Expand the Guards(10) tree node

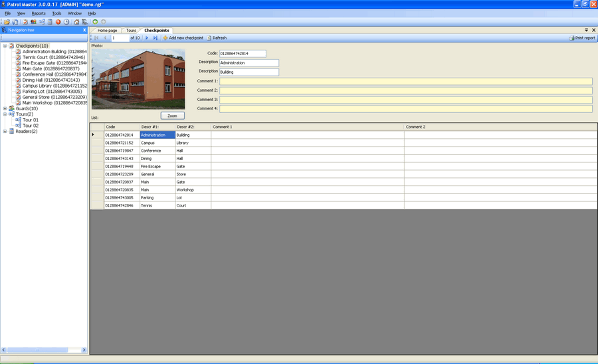tap(5, 108)
